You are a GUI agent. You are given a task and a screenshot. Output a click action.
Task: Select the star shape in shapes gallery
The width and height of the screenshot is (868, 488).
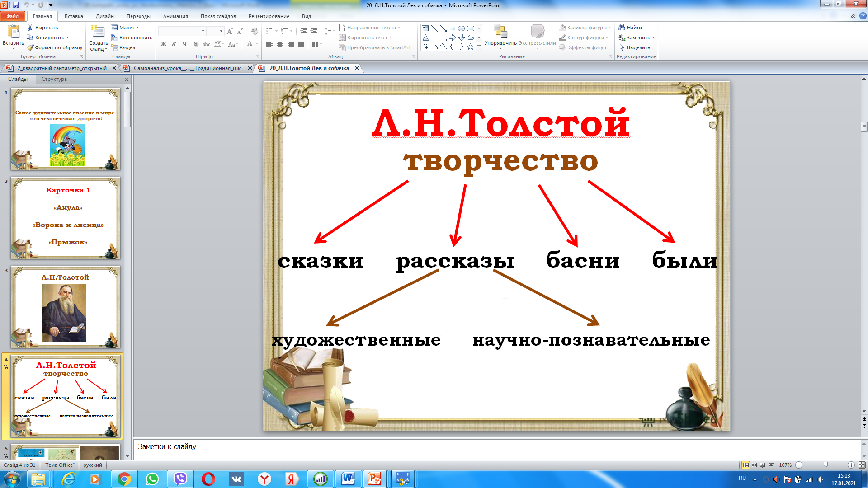(471, 47)
